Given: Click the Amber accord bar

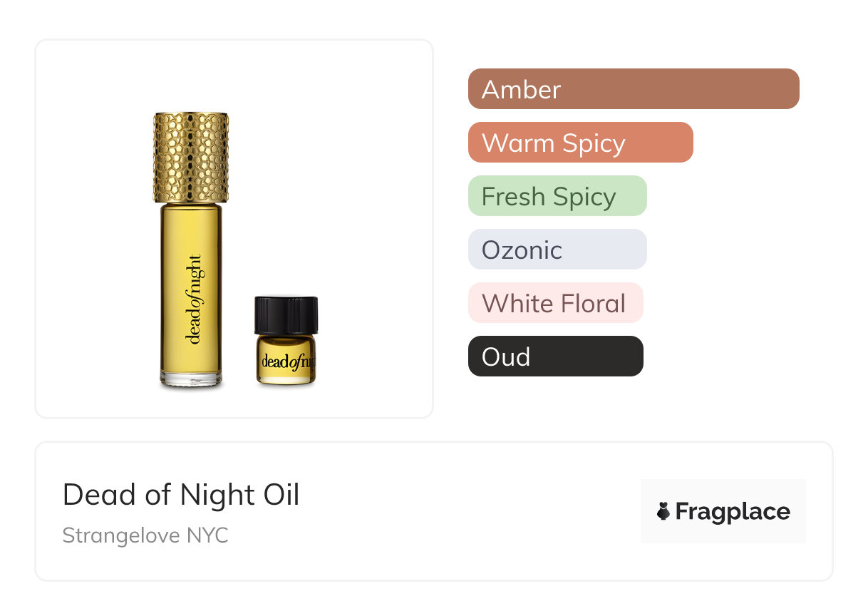Looking at the screenshot, I should pyautogui.click(x=634, y=89).
